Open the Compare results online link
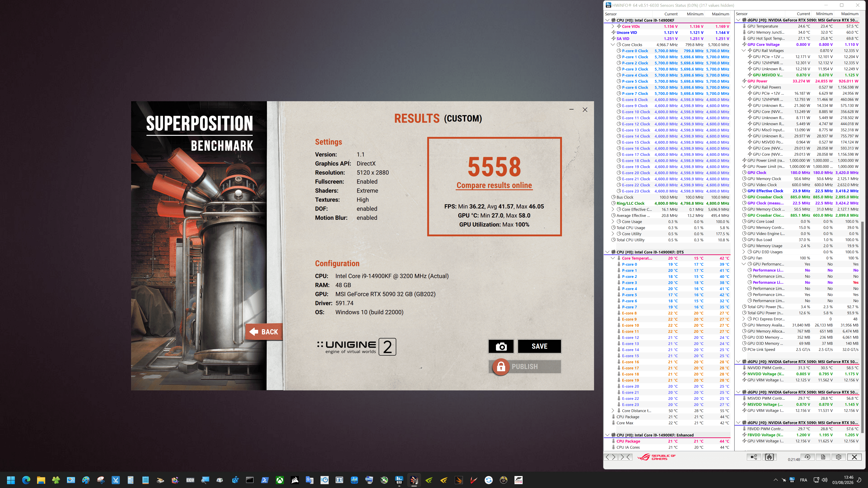Viewport: 868px width, 488px height. [494, 185]
